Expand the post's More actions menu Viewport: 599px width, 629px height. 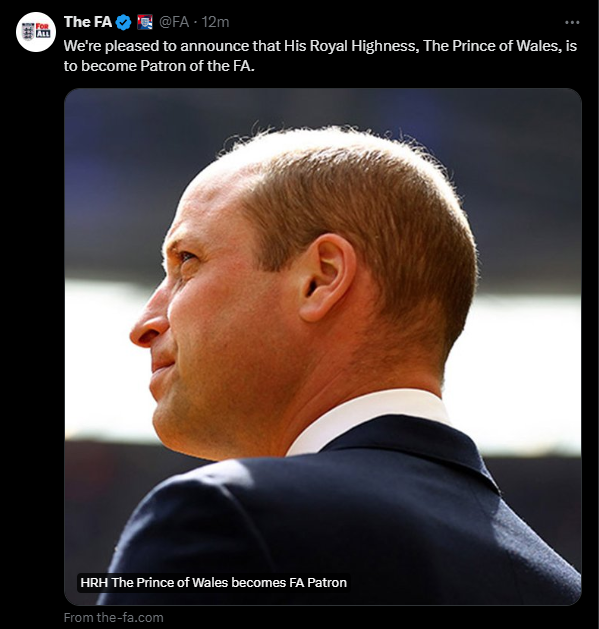coord(572,22)
